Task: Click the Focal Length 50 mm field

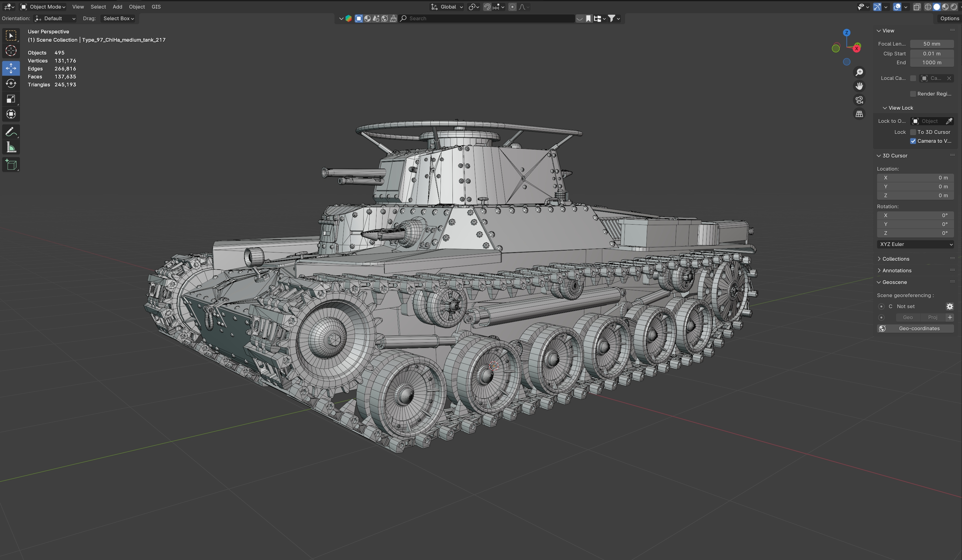Action: (x=931, y=44)
